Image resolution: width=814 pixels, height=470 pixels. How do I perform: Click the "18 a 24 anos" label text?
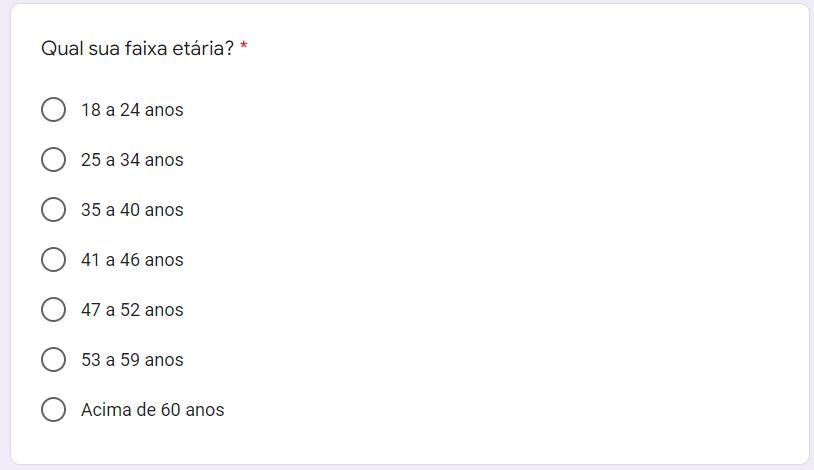coord(132,110)
